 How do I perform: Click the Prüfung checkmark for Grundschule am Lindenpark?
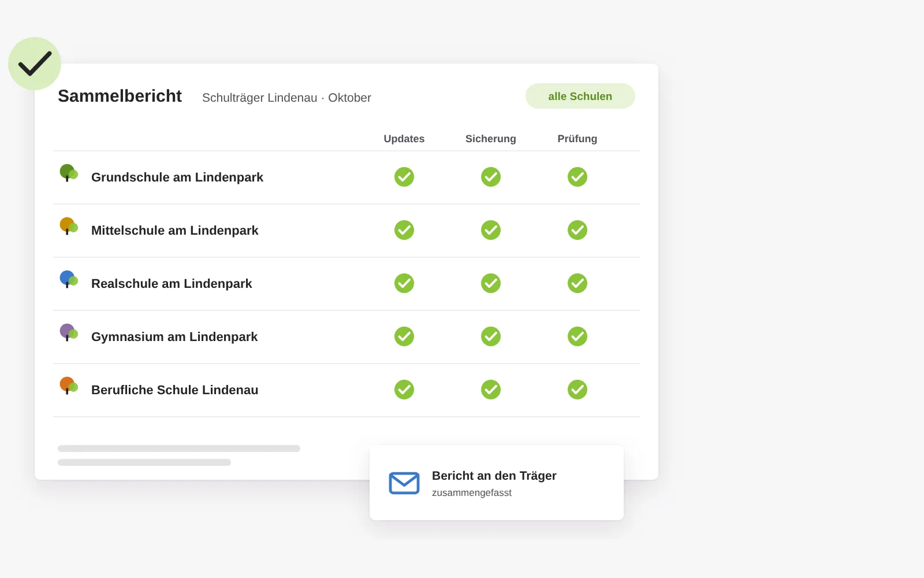click(577, 177)
